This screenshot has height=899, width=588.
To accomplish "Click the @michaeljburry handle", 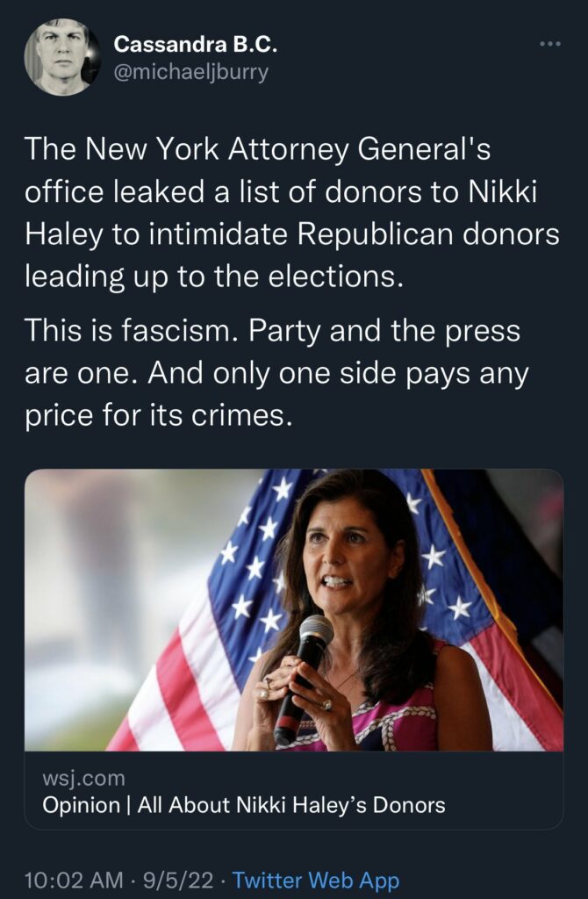I will click(x=191, y=71).
